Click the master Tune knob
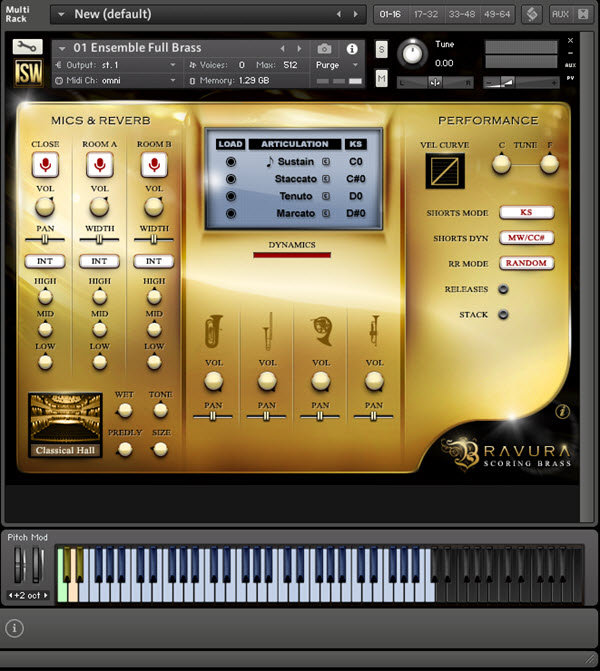 pyautogui.click(x=413, y=54)
